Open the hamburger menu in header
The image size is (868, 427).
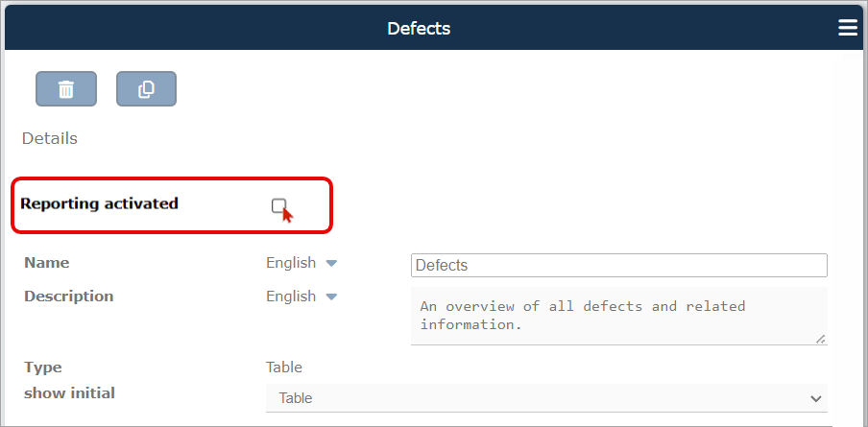(x=848, y=28)
